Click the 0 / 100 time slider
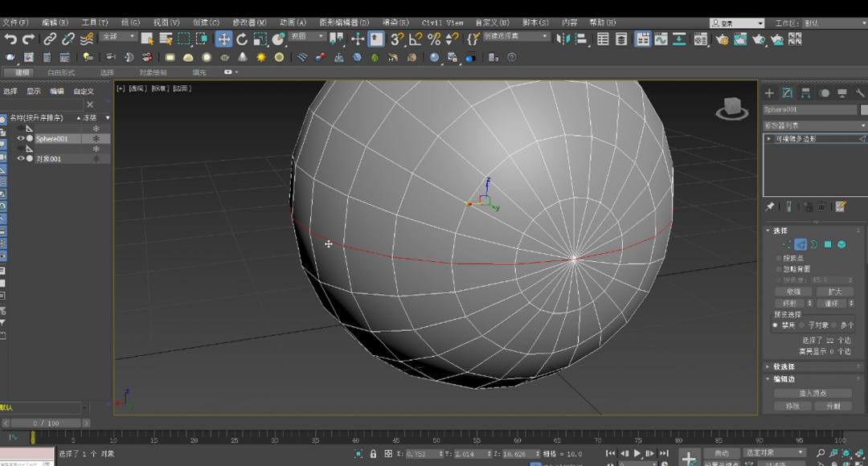 click(46, 423)
